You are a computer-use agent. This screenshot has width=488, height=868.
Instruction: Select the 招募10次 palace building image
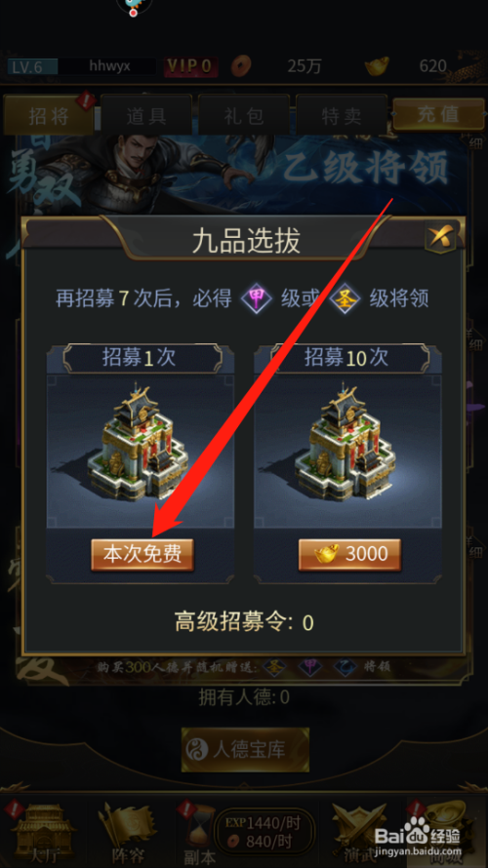(x=346, y=443)
